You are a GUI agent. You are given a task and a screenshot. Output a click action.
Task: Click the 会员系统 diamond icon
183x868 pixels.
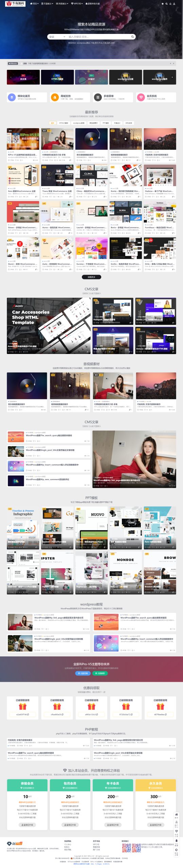point(141,97)
